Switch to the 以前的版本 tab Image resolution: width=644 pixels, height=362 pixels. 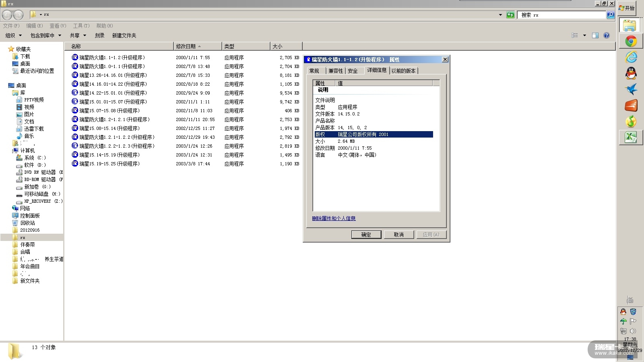pyautogui.click(x=404, y=71)
